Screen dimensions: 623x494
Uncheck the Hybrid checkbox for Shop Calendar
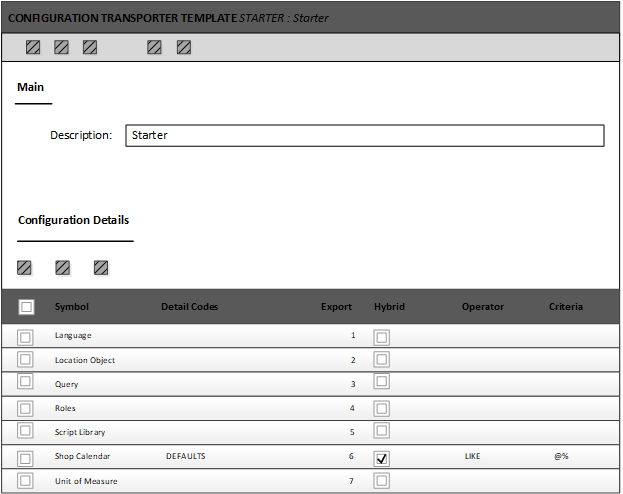382,458
